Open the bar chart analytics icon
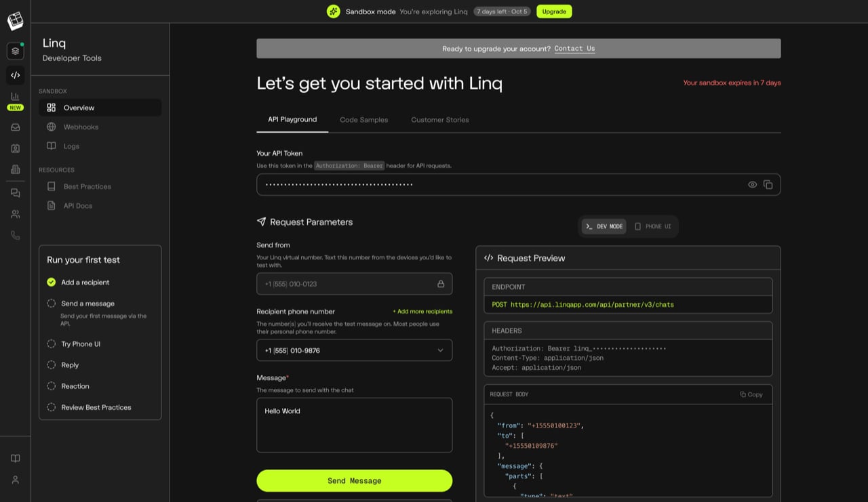This screenshot has width=868, height=502. pyautogui.click(x=15, y=97)
